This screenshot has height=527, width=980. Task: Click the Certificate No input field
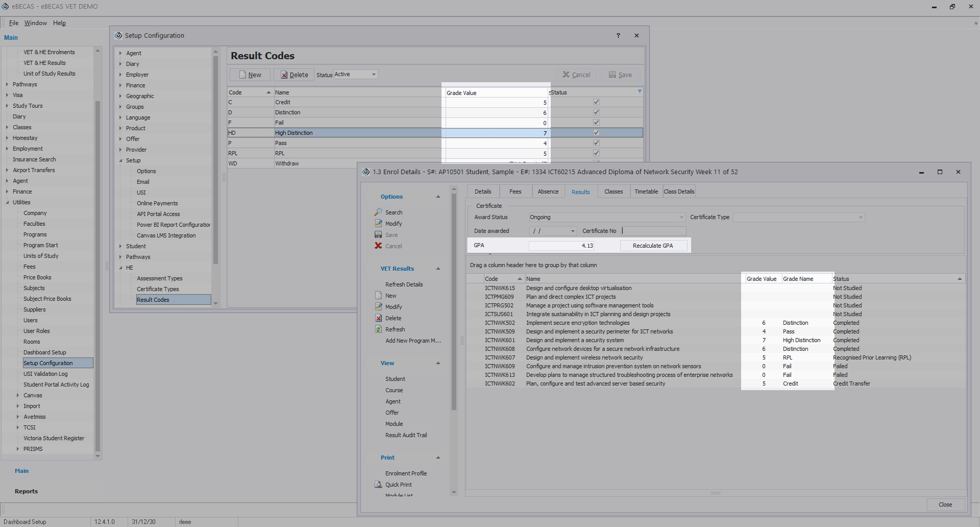pyautogui.click(x=653, y=231)
